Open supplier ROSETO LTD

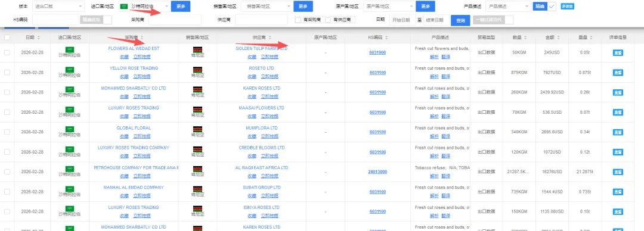[262, 68]
